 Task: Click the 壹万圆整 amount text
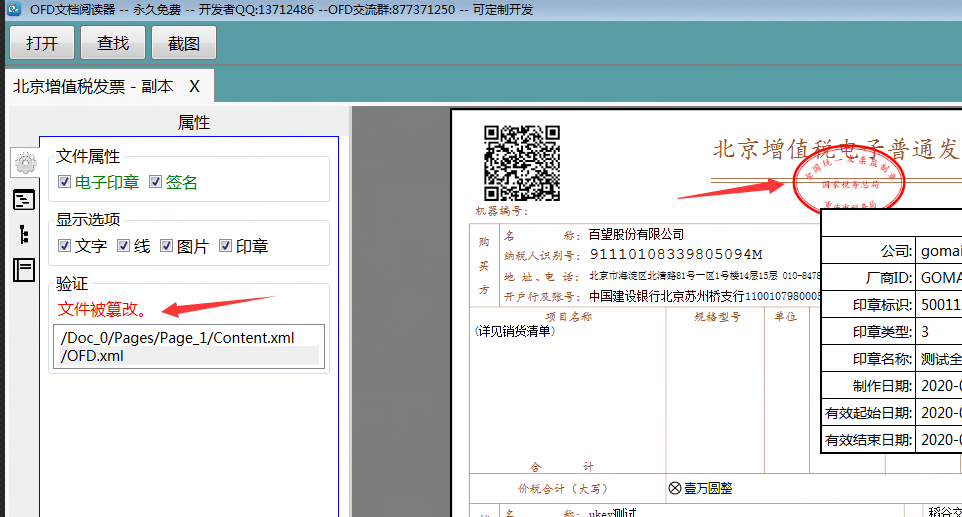[708, 488]
